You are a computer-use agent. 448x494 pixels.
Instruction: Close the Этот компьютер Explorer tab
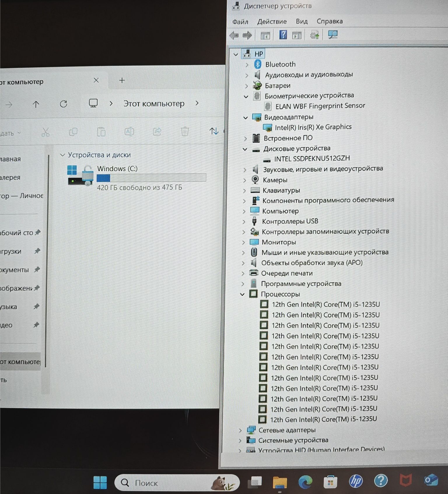[x=96, y=80]
